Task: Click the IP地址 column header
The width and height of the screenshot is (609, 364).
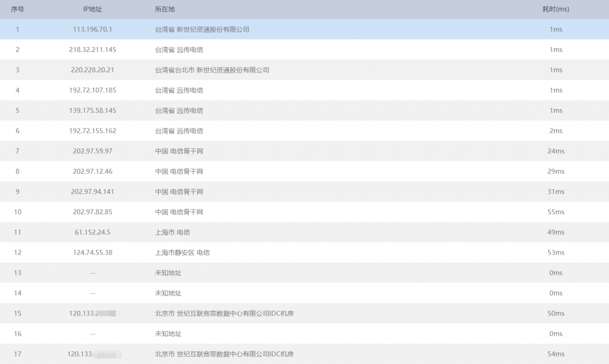Action: tap(92, 9)
